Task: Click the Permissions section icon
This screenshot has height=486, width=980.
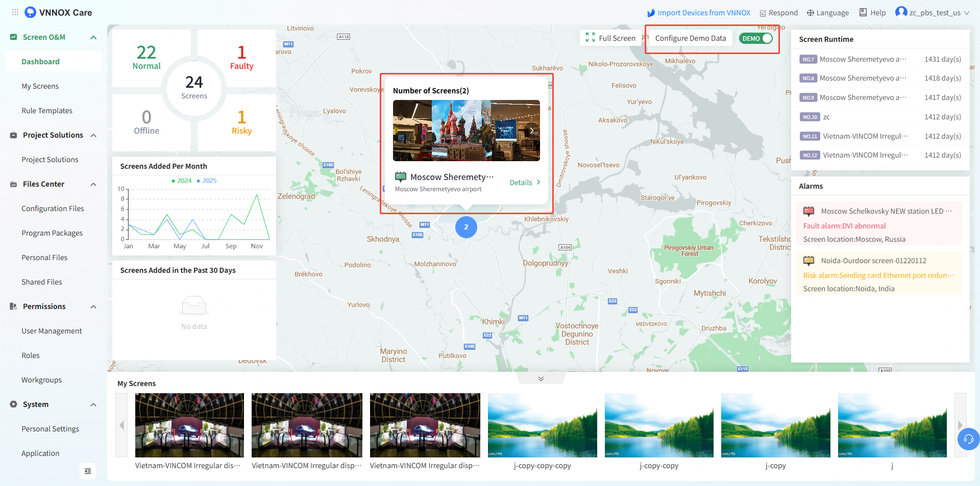Action: (13, 306)
